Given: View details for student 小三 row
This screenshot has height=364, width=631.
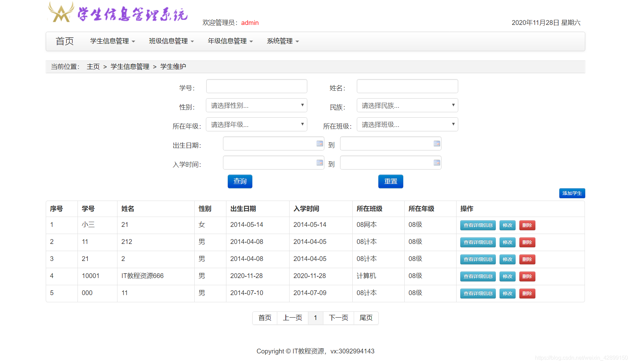Looking at the screenshot, I should click(478, 225).
